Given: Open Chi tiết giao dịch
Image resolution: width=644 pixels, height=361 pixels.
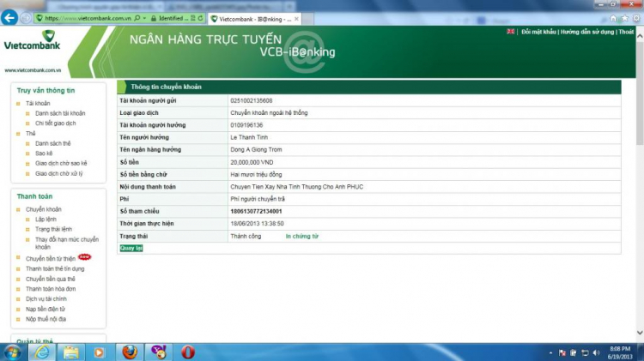Looking at the screenshot, I should coord(56,123).
